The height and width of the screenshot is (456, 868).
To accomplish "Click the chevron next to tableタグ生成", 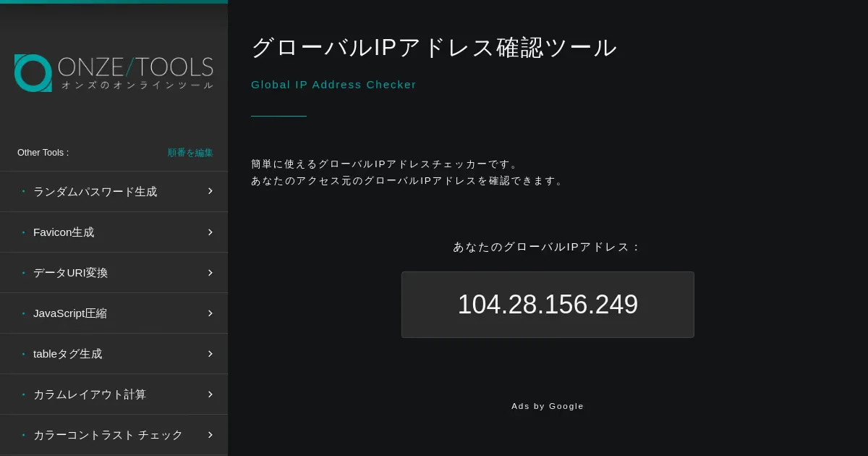I will click(210, 353).
